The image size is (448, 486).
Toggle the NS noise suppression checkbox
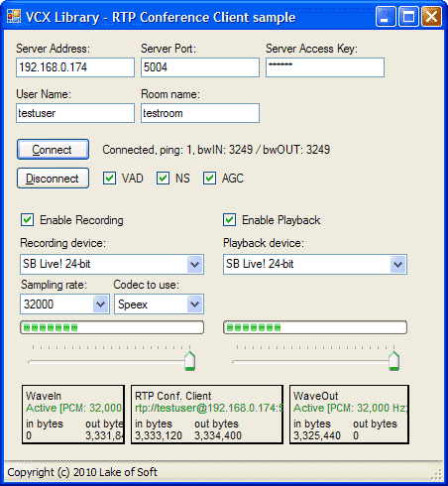163,179
